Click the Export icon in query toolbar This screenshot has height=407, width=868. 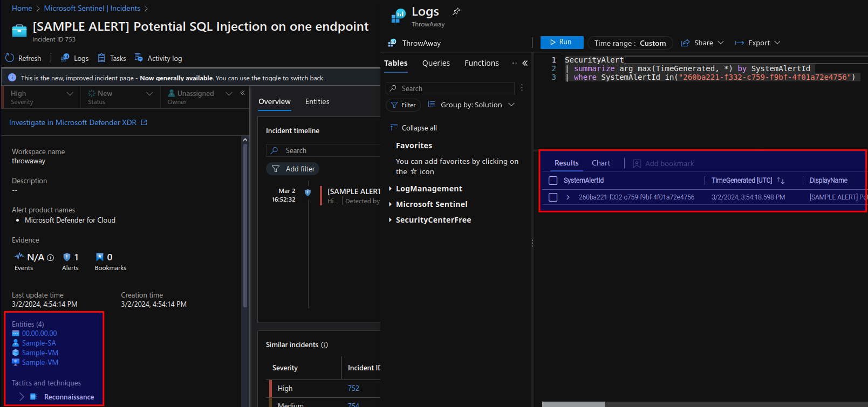[x=740, y=43]
